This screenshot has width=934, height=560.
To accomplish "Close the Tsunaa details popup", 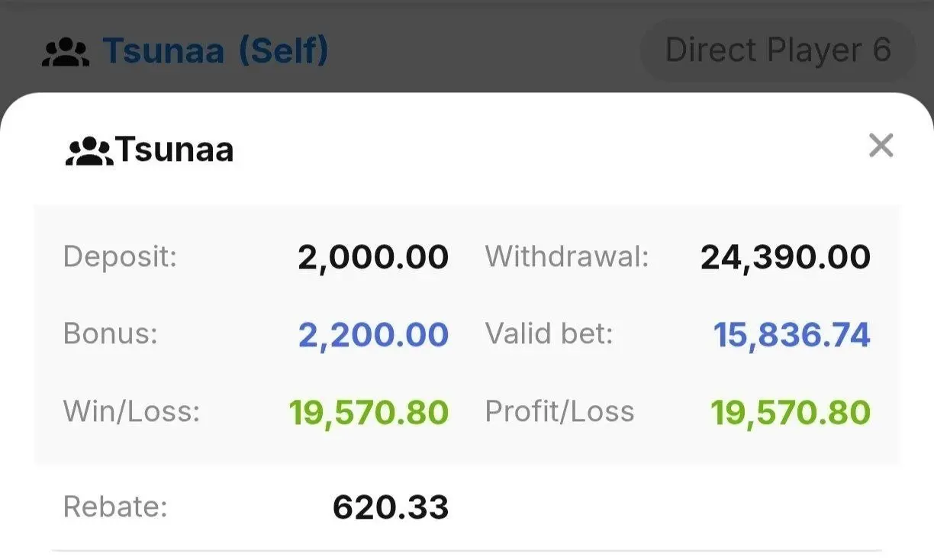I will (x=881, y=145).
